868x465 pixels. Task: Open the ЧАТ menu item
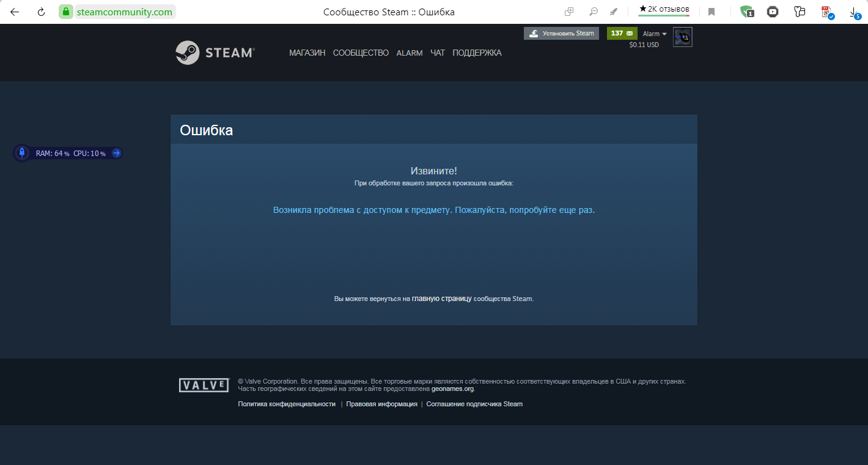point(438,53)
